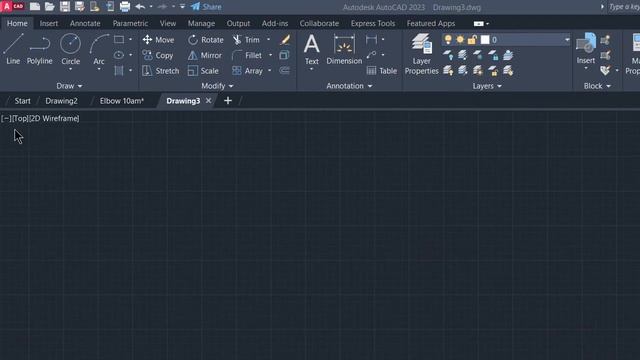This screenshot has height=360, width=640.
Task: Open the Trim dropdown arrow
Action: point(268,40)
